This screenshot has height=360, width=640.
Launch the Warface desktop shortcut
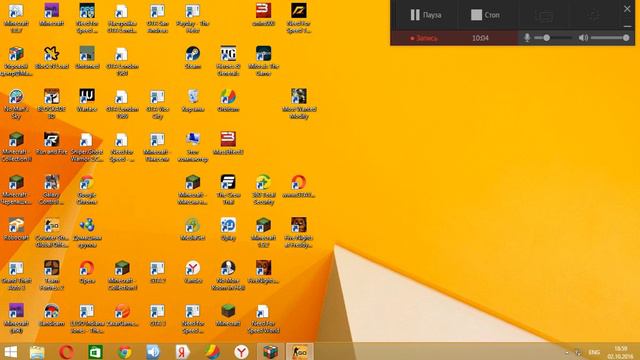[87, 100]
